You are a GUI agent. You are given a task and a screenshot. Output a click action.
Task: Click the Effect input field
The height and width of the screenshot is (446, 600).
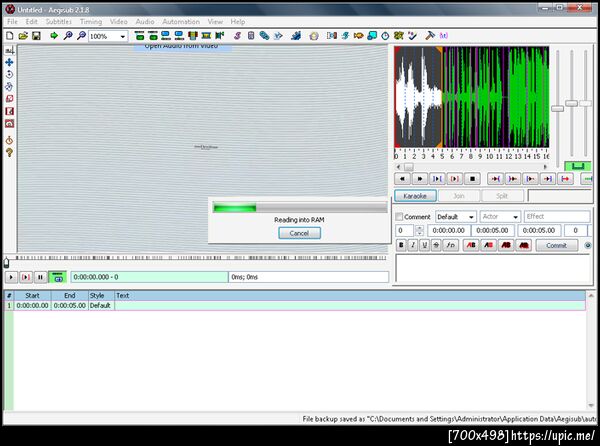click(557, 216)
